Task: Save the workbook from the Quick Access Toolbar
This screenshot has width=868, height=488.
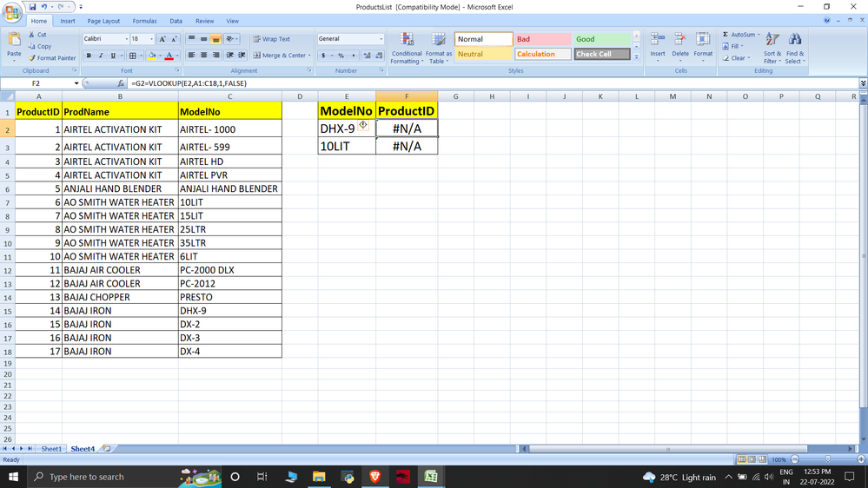Action: click(x=33, y=7)
